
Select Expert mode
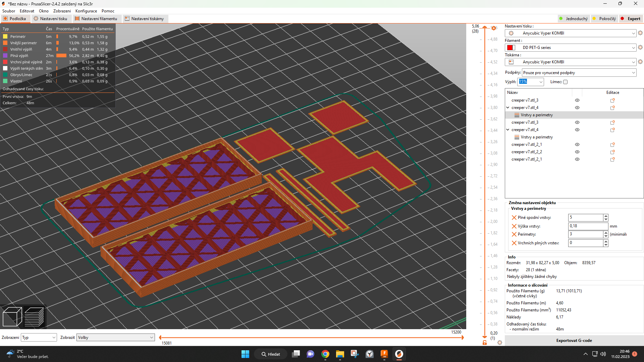pos(631,19)
